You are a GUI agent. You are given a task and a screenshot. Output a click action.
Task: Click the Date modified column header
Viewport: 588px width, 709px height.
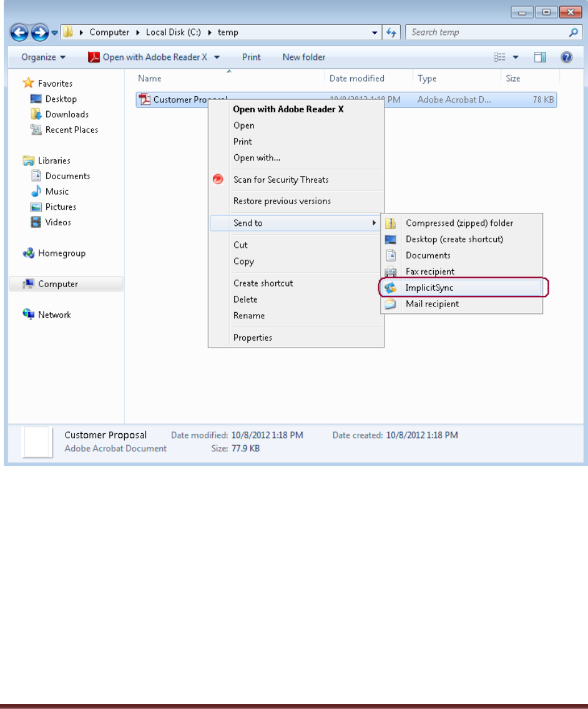[357, 79]
